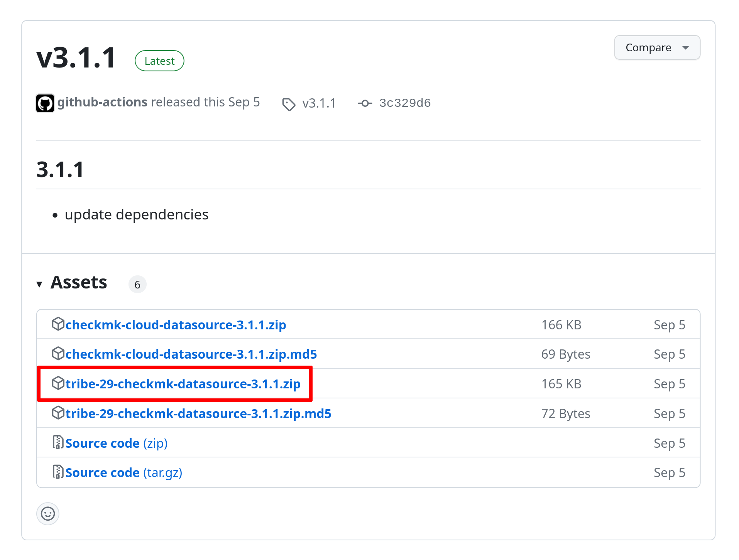Click package icon for tribe-29-checkmk-datasource-3.1.1.zip.md5
Screen dimensions: 739x560
pyautogui.click(x=58, y=413)
